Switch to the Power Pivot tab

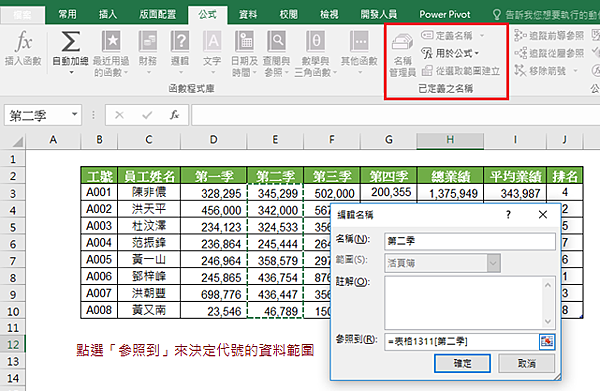tap(445, 15)
